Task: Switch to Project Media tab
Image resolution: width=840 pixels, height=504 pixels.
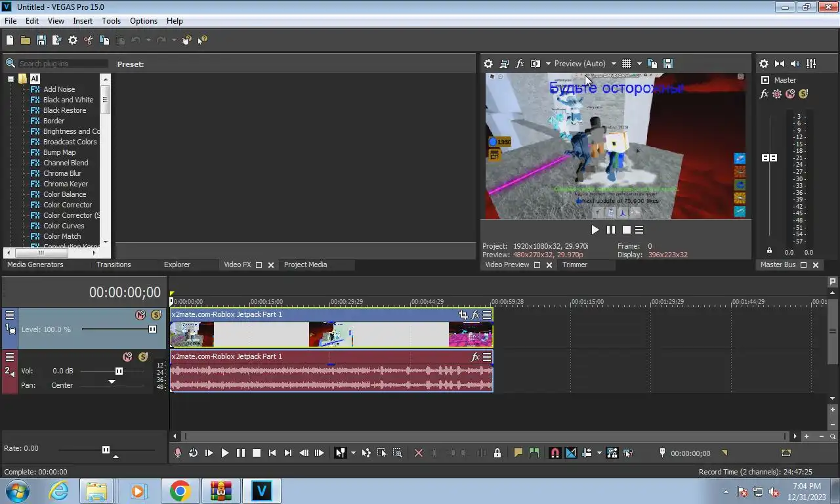Action: [x=305, y=264]
